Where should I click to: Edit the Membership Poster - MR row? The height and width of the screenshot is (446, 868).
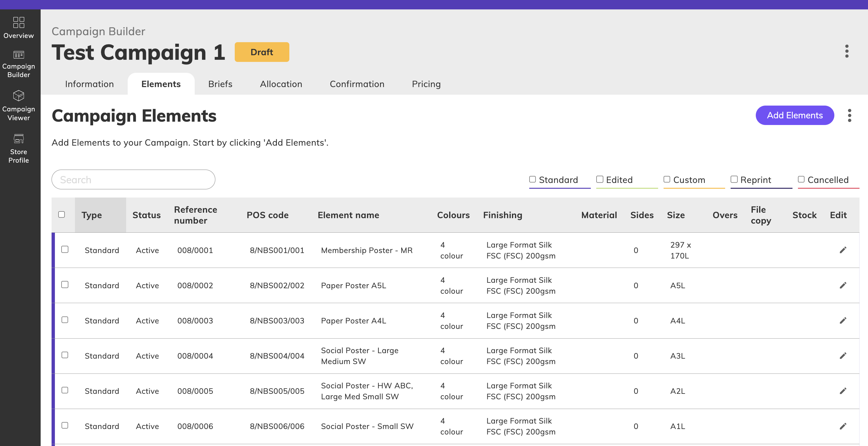tap(843, 250)
